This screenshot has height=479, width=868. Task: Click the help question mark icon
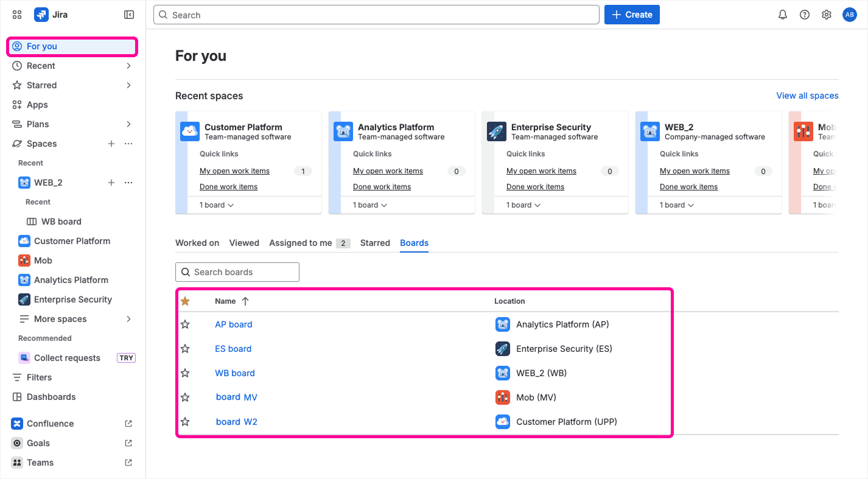(x=805, y=15)
